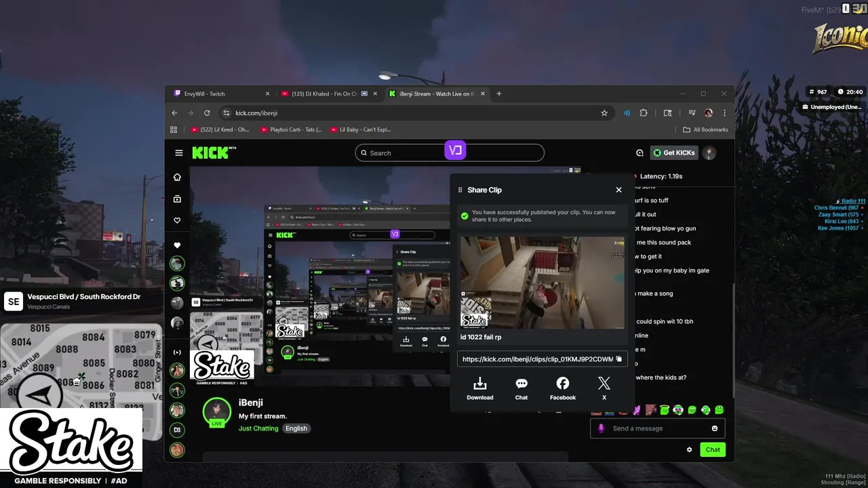View site information icon in address bar

pyautogui.click(x=226, y=113)
